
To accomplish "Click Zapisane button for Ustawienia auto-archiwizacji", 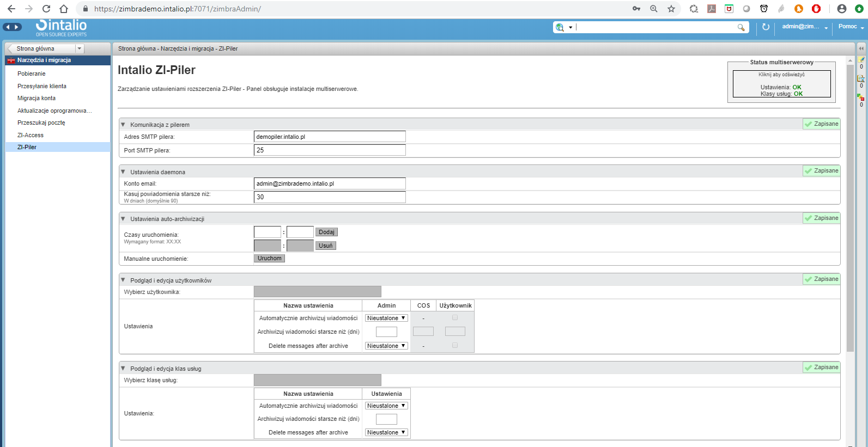I will coord(822,218).
